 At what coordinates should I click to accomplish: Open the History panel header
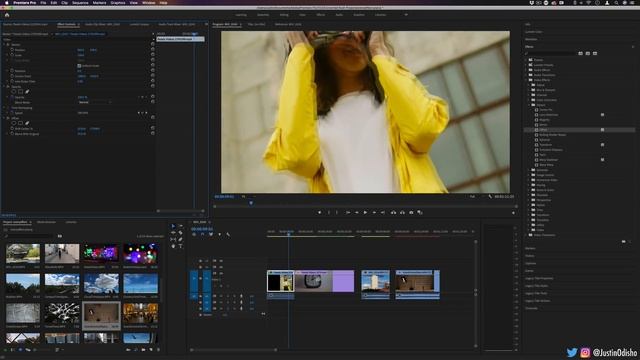(529, 256)
